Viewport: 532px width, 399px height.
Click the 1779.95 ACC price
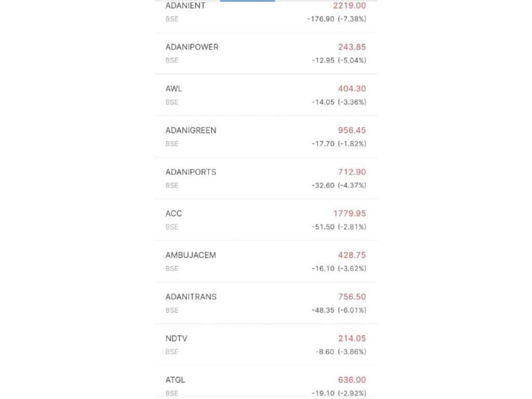point(349,214)
